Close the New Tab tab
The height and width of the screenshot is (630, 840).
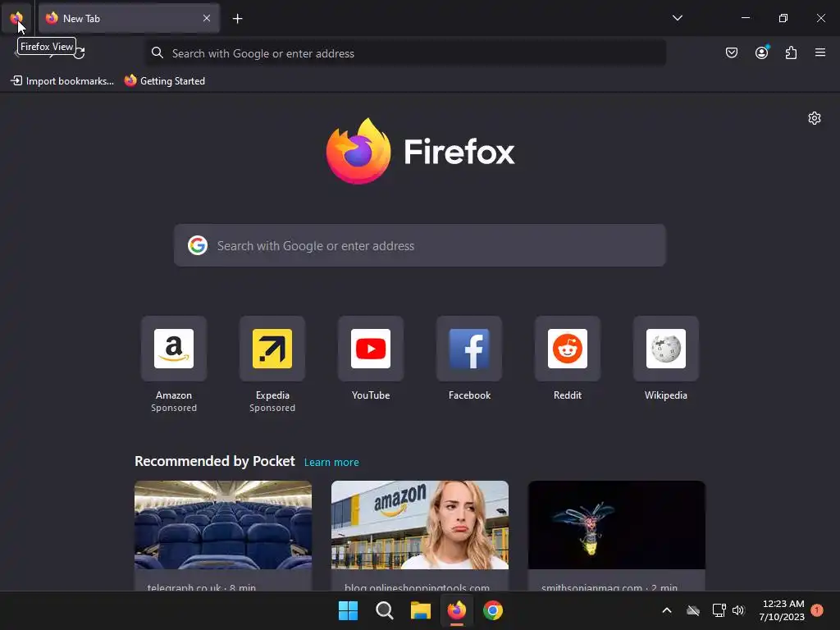coord(207,18)
